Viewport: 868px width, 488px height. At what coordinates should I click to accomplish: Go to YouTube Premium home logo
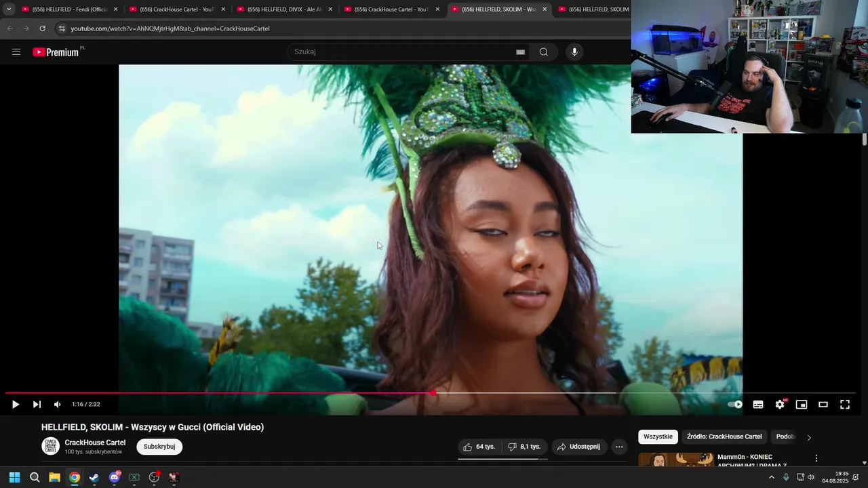56,52
